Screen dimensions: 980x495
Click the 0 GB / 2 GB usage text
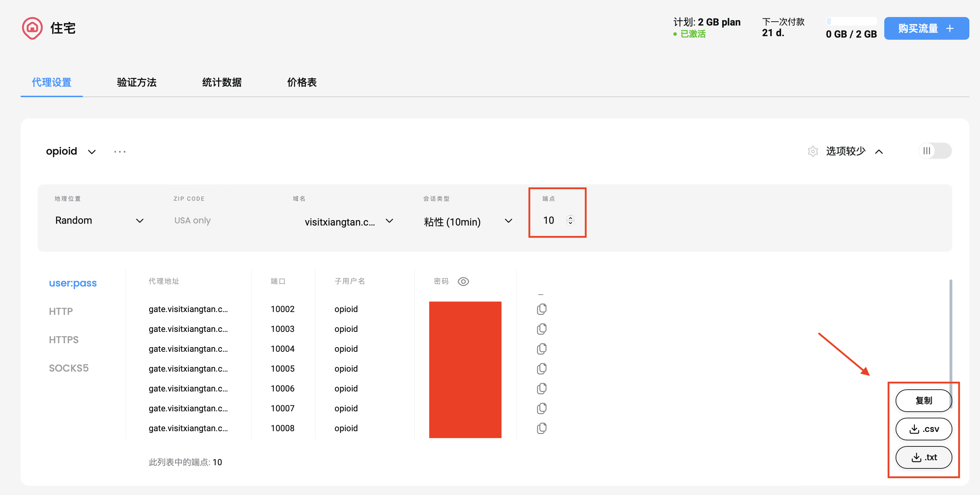[851, 34]
